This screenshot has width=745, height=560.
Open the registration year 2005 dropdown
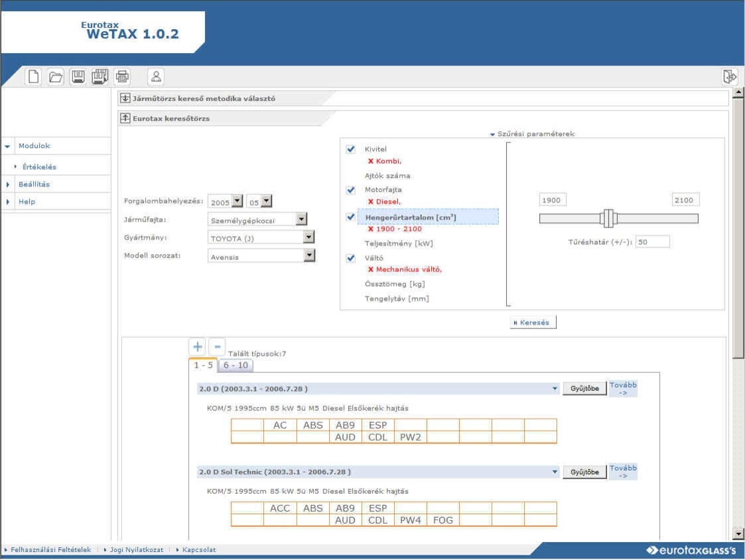click(x=237, y=201)
